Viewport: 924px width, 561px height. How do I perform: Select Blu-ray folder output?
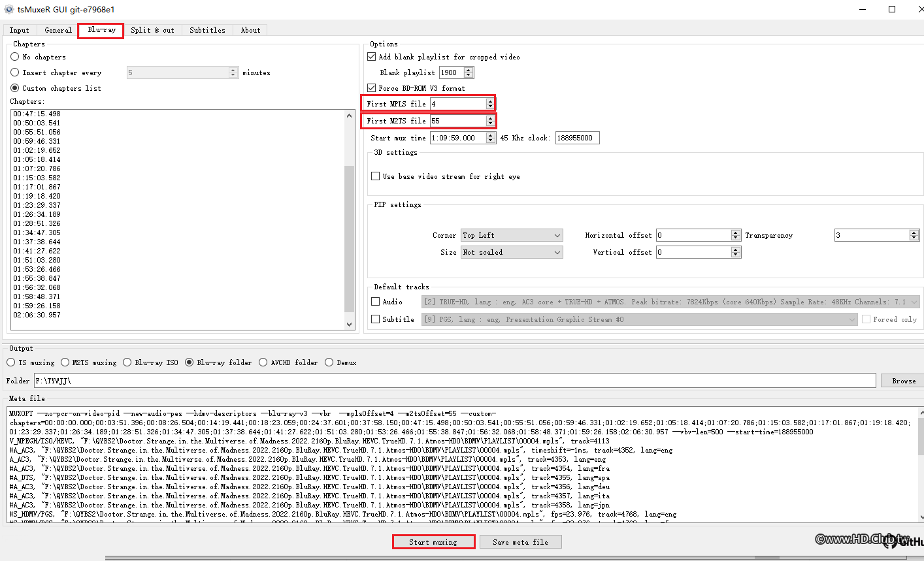(x=218, y=362)
